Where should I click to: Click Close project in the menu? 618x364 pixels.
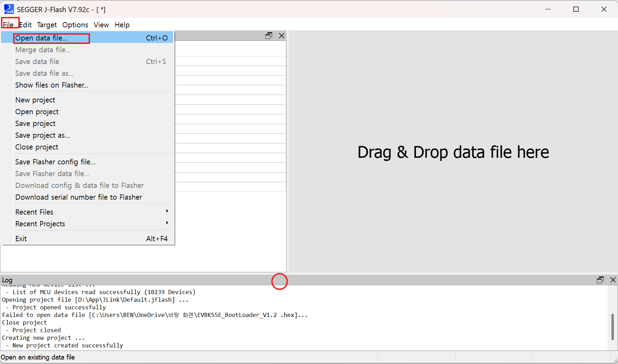pos(37,147)
